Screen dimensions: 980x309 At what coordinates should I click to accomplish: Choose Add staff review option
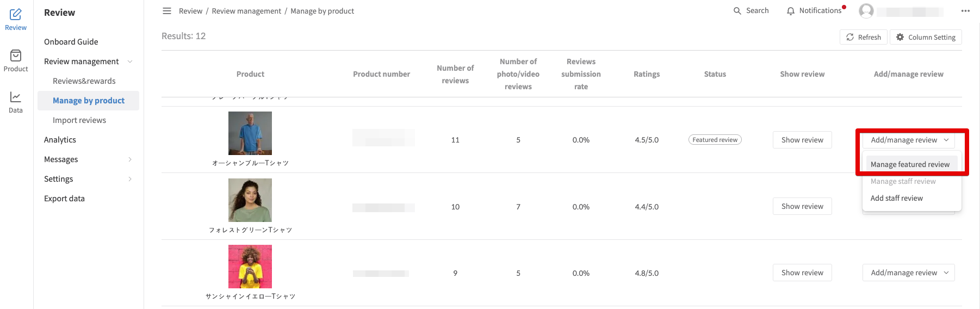point(897,198)
